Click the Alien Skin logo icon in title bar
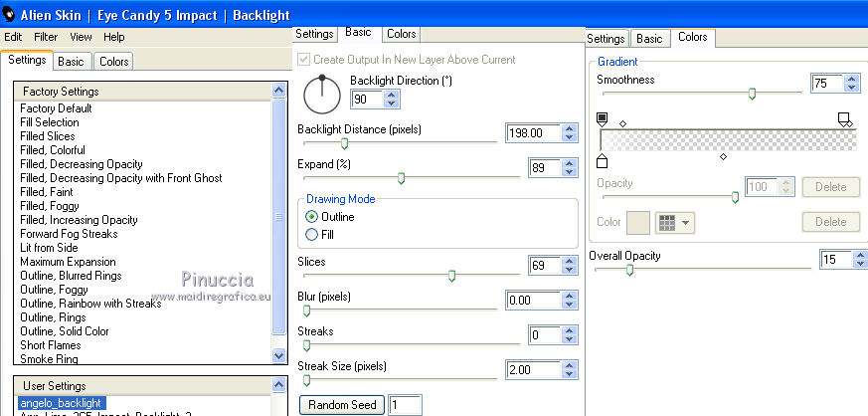The width and height of the screenshot is (868, 416). click(9, 14)
